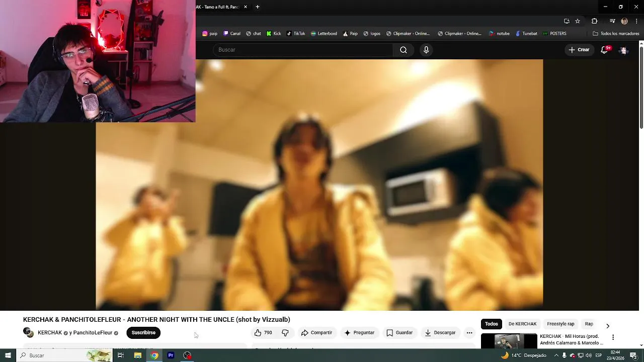Open the first Clipmaker - Online bookmark
Viewport: 644px width, 362px height.
tap(408, 34)
